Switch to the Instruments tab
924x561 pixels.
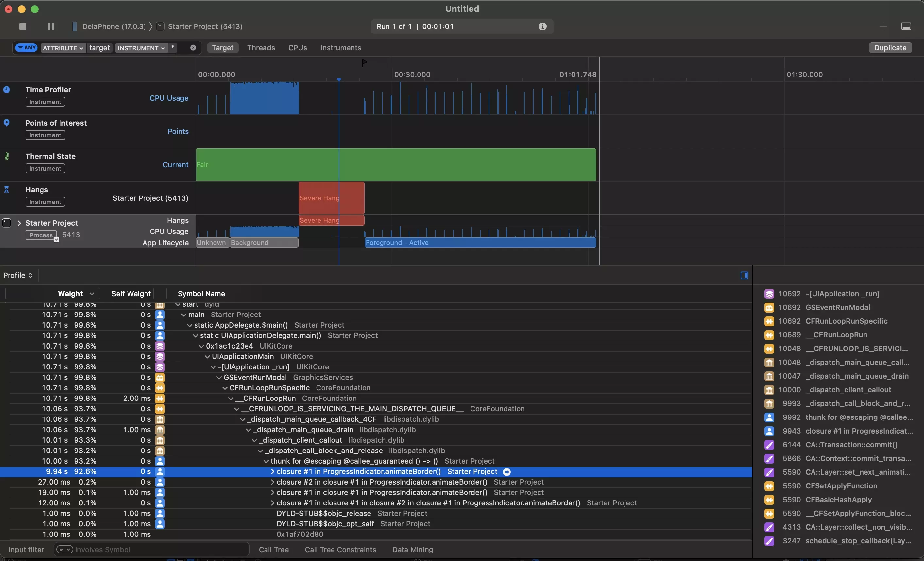[340, 48]
